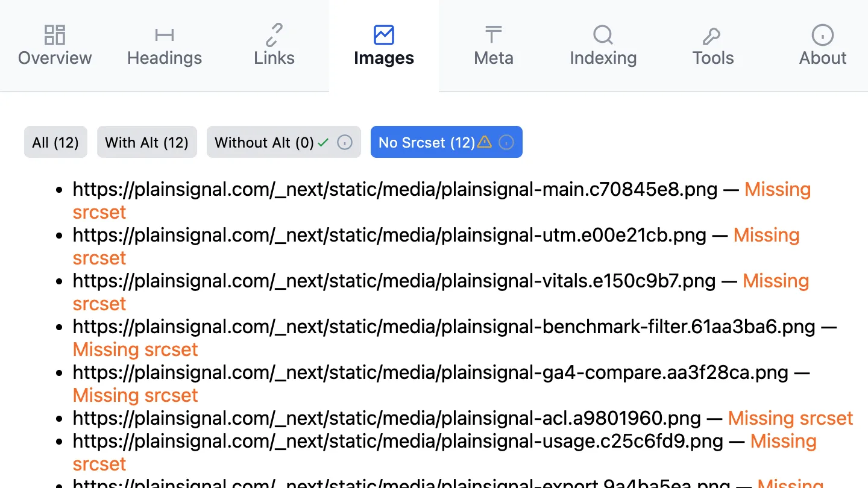Viewport: 868px width, 488px height.
Task: Click the Tools key icon
Action: (x=712, y=35)
